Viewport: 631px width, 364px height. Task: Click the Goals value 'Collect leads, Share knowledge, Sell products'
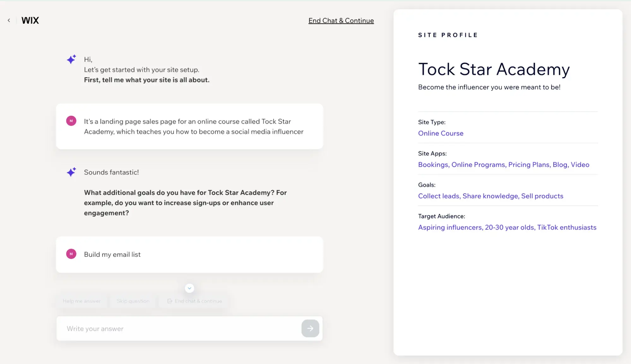click(491, 196)
